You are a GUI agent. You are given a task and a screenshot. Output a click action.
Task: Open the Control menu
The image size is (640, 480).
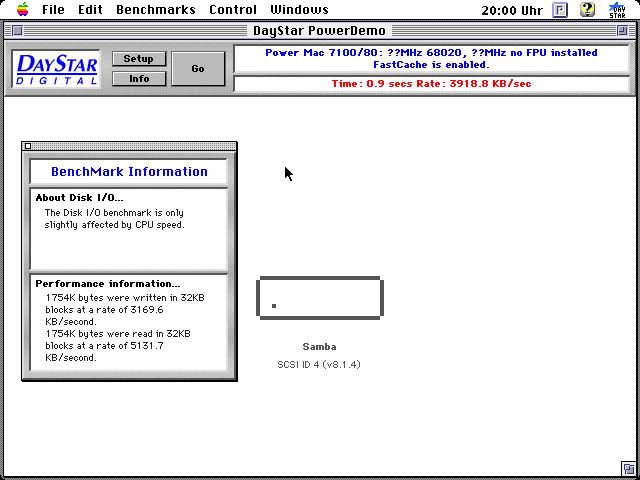click(x=233, y=9)
